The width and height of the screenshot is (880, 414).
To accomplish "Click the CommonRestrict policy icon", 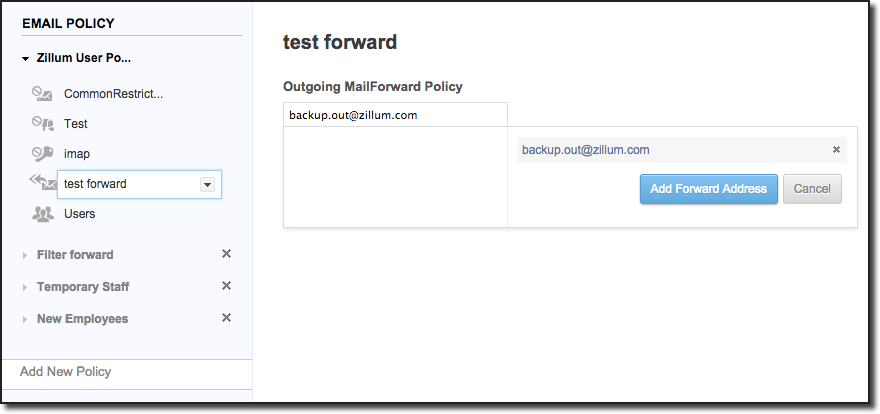I will [x=42, y=94].
